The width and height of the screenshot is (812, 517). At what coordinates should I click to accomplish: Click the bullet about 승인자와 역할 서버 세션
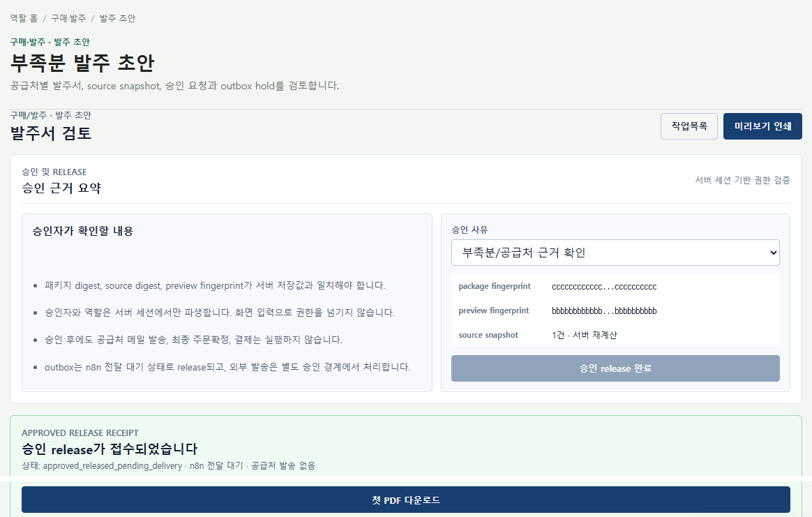coord(220,313)
